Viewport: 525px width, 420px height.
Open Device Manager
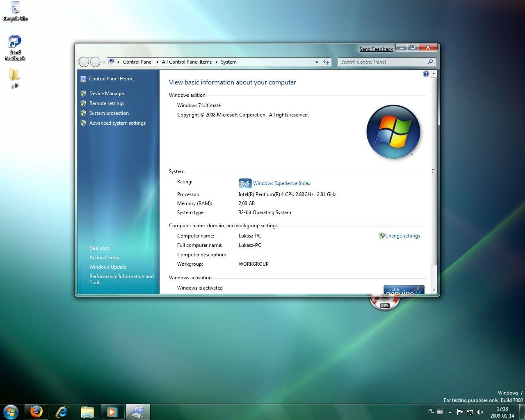tap(107, 94)
